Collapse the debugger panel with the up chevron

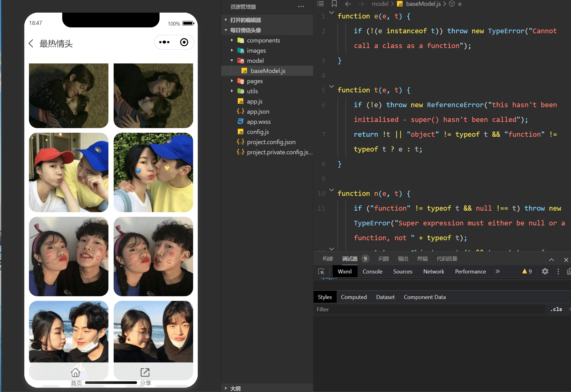[x=551, y=260]
